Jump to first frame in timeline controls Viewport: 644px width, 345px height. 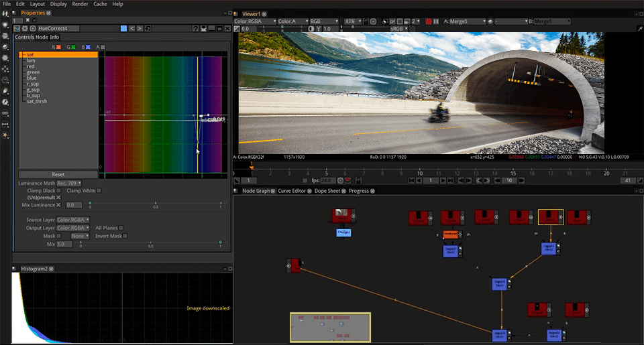[411, 180]
